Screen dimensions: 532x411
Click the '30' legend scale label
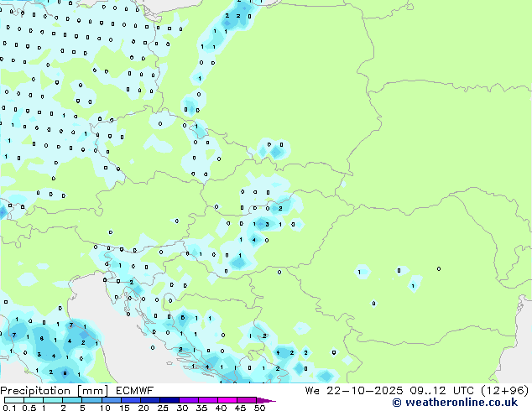click(x=182, y=408)
